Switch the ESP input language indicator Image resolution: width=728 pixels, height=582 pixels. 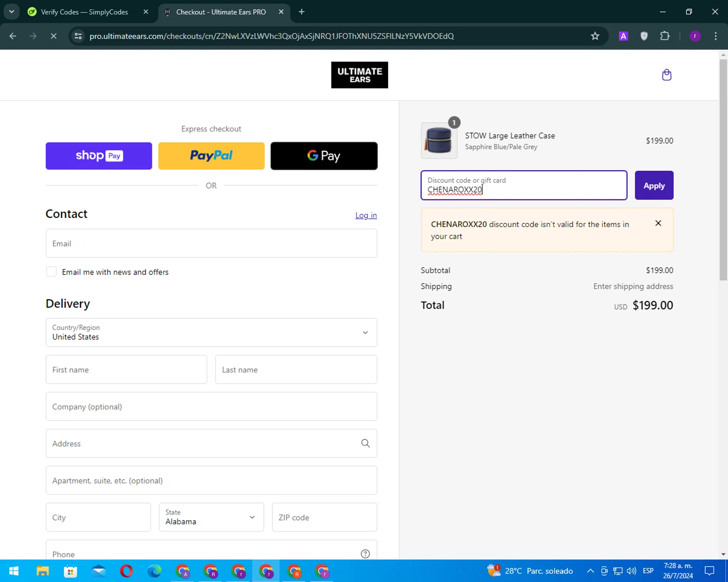648,571
